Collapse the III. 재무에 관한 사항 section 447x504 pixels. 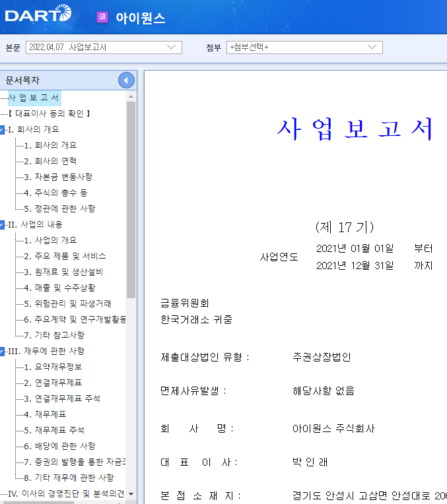click(x=2, y=352)
